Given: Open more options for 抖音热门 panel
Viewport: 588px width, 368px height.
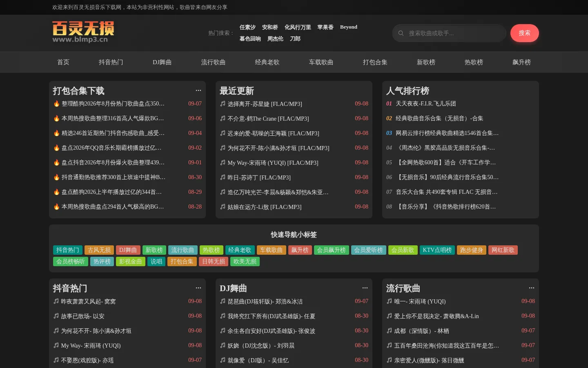Looking at the screenshot, I should coord(198,288).
